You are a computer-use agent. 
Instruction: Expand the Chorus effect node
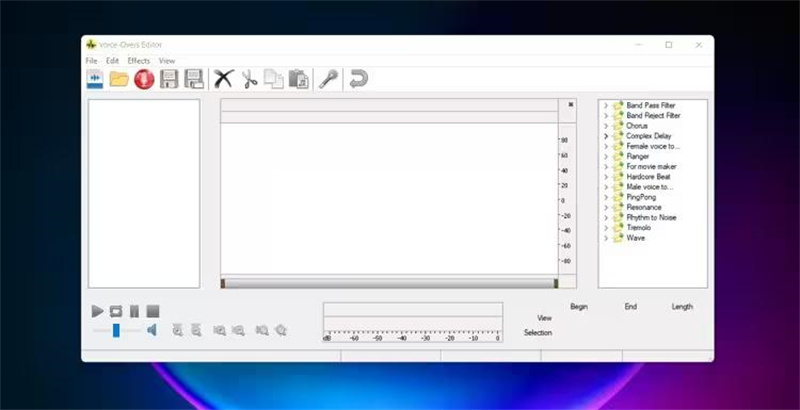point(606,126)
